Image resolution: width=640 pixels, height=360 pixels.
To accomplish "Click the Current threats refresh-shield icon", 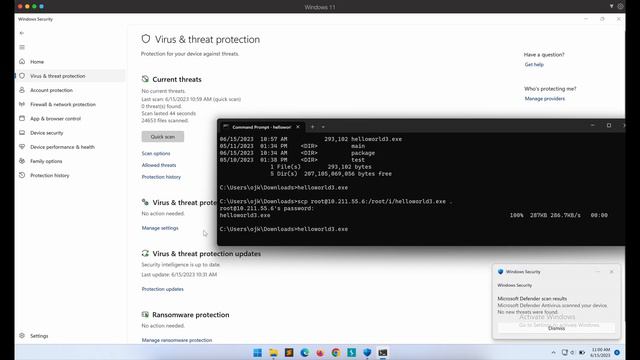I will click(145, 79).
